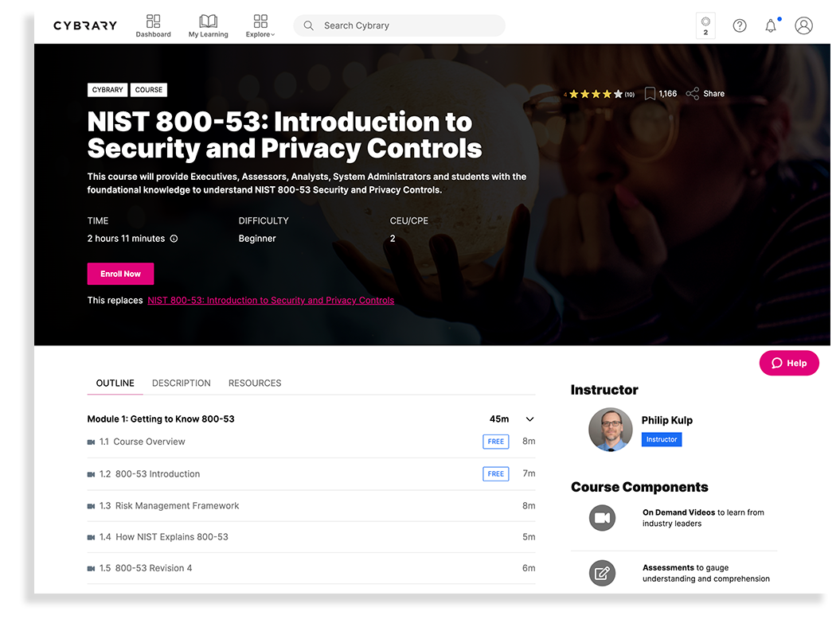
Task: Click the Search Cybrary input field
Action: tap(399, 25)
